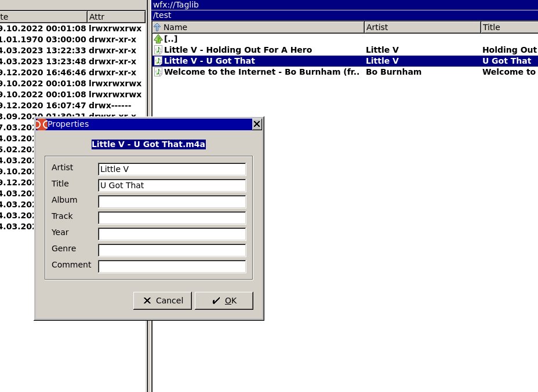Confirm tag changes with the OK button
The width and height of the screenshot is (538, 392).
pyautogui.click(x=224, y=301)
